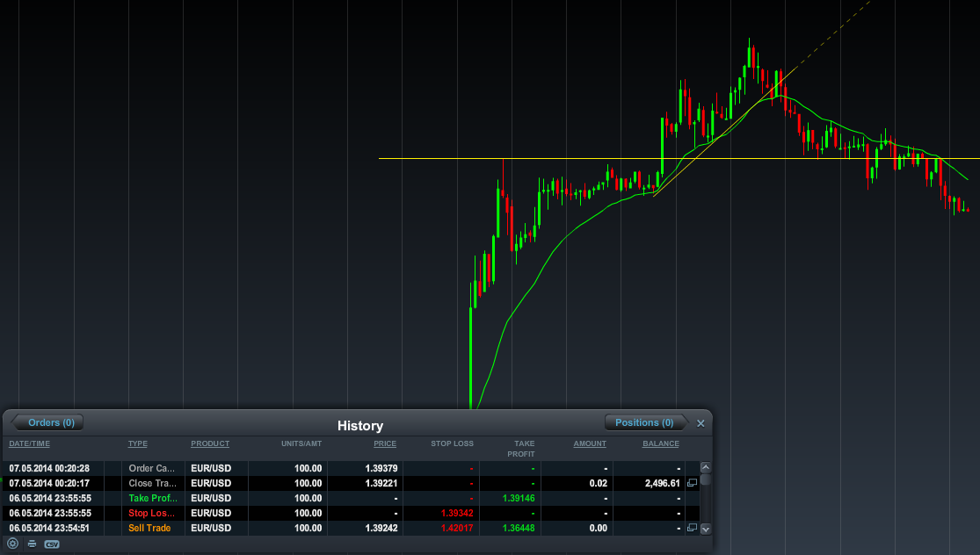This screenshot has width=980, height=555.
Task: Click the green 'Take Prof...' type cell
Action: [x=153, y=498]
